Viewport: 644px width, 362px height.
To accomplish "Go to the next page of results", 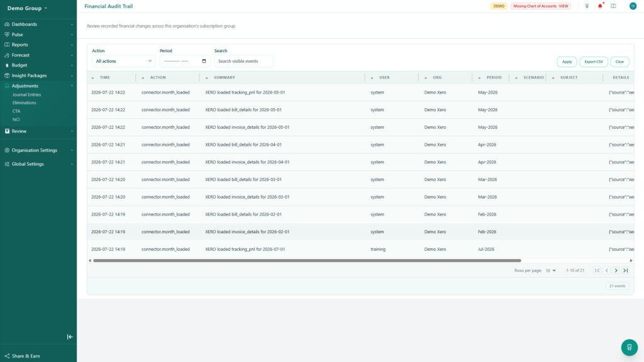I will point(616,270).
